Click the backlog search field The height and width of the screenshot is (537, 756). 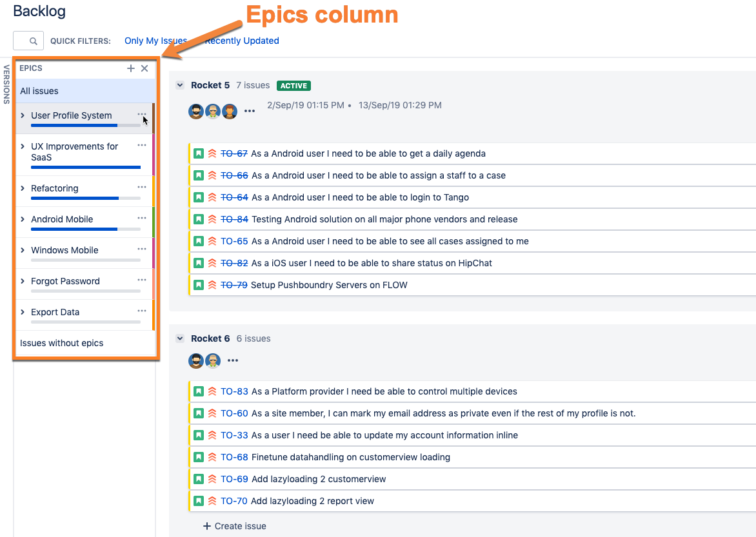(x=28, y=41)
